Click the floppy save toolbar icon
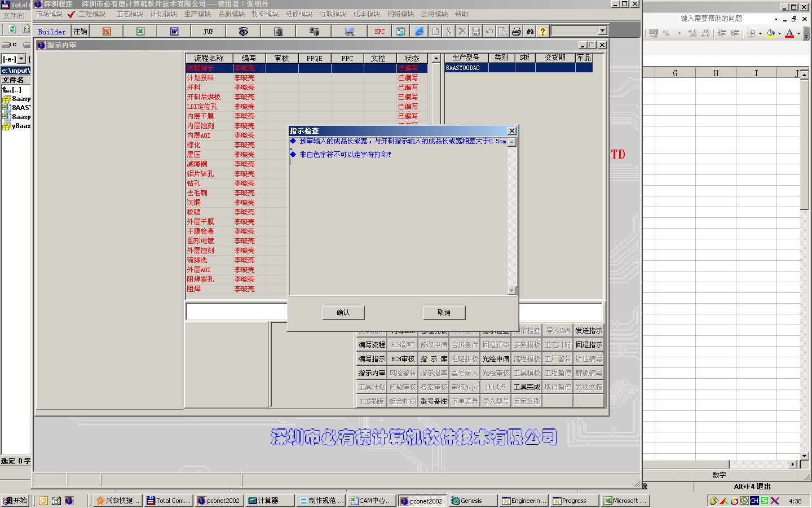This screenshot has height=508, width=812. click(x=476, y=32)
